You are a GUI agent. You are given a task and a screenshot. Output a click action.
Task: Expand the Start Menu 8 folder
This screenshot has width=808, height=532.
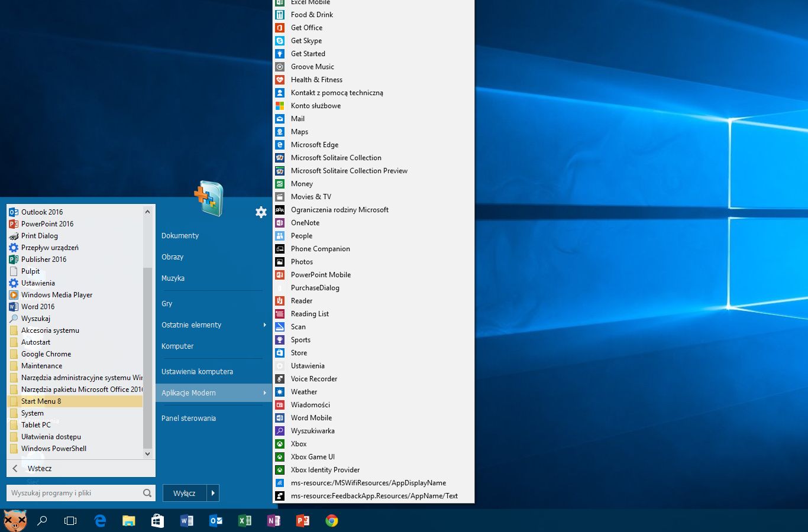76,401
